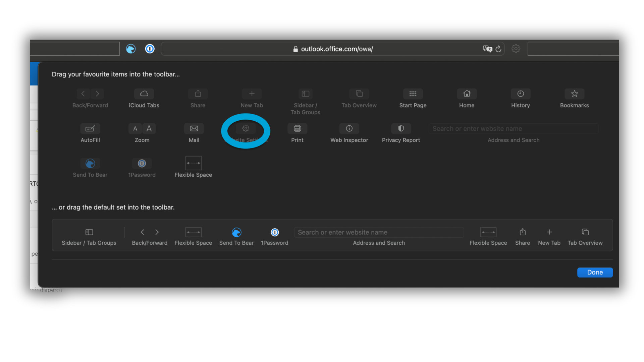This screenshot has height=362, width=644.
Task: Click the Done button
Action: pos(595,273)
